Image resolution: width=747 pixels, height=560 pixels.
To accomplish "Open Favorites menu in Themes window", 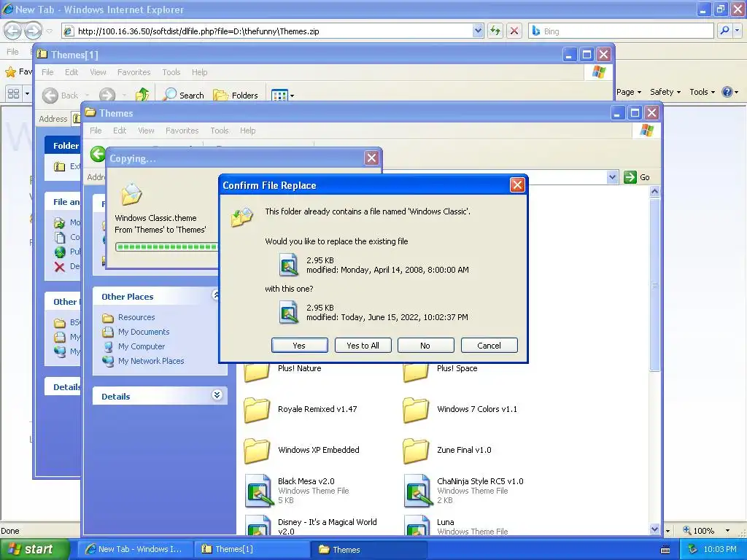I will click(x=182, y=131).
